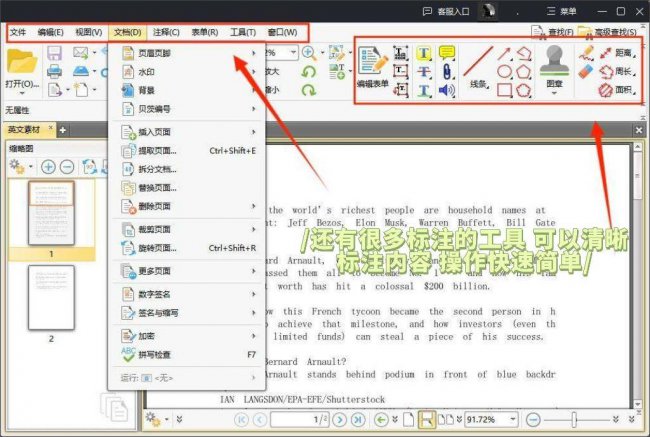Expand the 水印 watermark submenu
This screenshot has width=650, height=437.
pyautogui.click(x=189, y=72)
